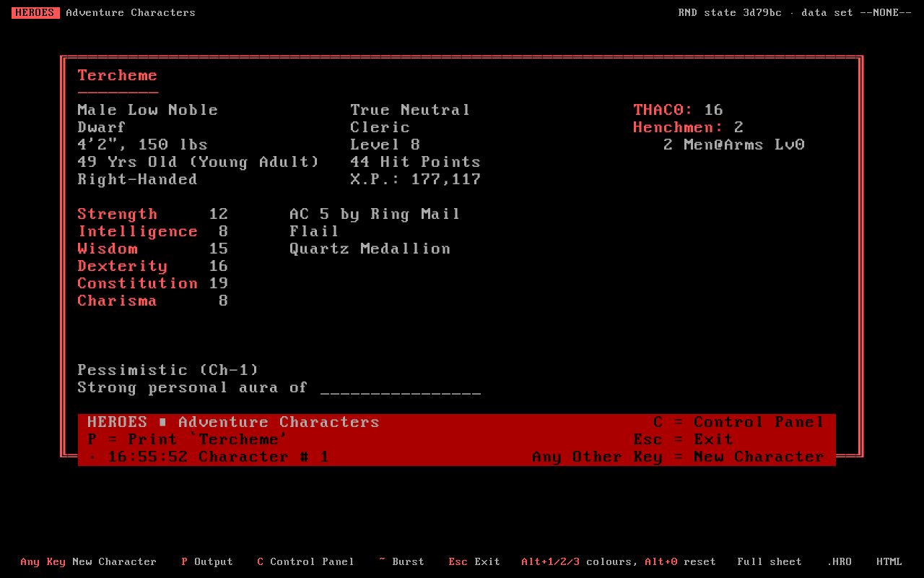Click 'Level 8' text
The width and height of the screenshot is (924, 578).
coord(385,144)
